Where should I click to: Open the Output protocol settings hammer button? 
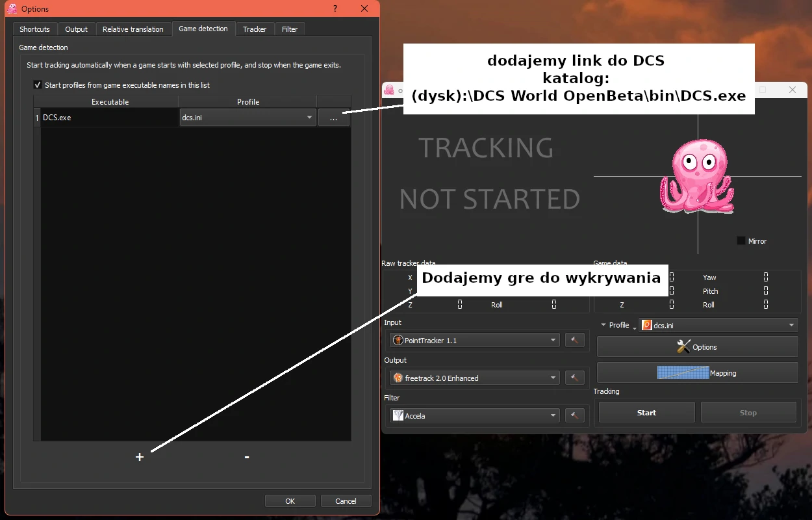pyautogui.click(x=575, y=378)
